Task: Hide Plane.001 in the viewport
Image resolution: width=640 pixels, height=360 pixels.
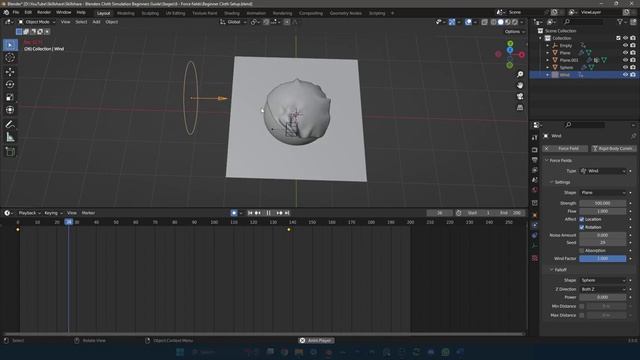Action: [x=625, y=60]
